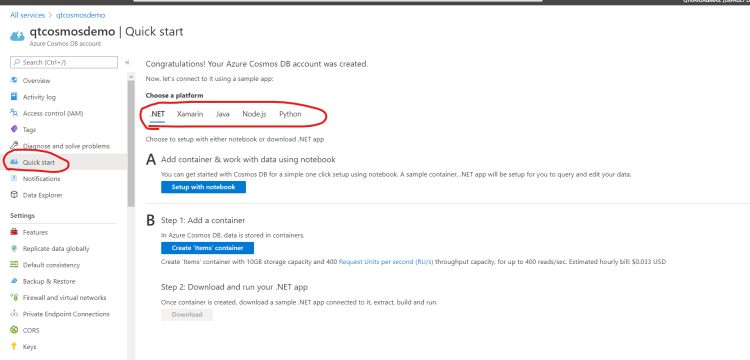Click the 'Settings' section header in sidebar
The width and height of the screenshot is (750, 360).
point(22,216)
